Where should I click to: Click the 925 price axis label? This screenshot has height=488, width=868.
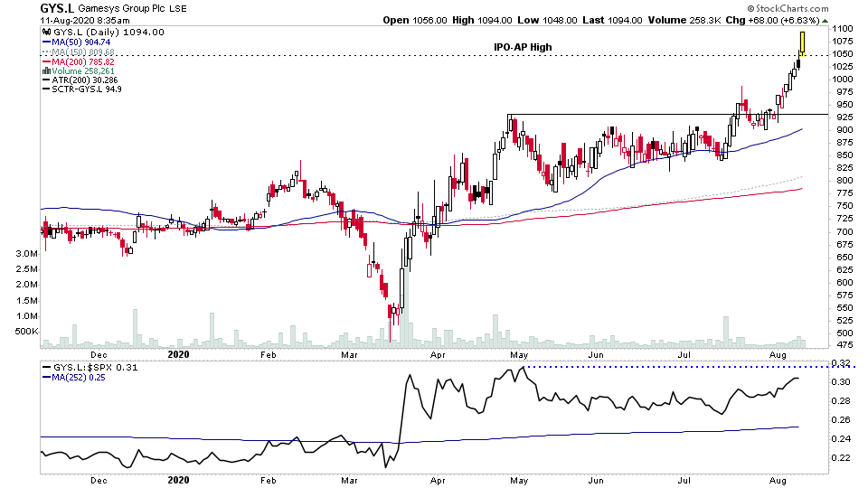844,117
